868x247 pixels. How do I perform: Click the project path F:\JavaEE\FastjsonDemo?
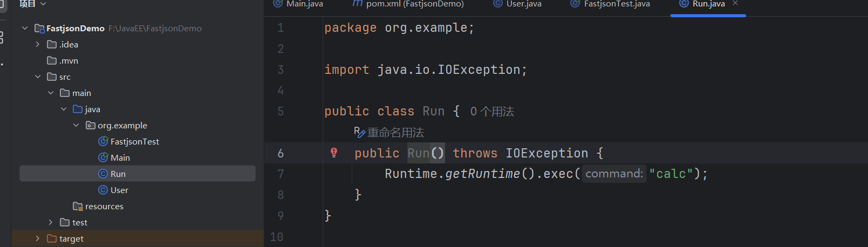(155, 29)
